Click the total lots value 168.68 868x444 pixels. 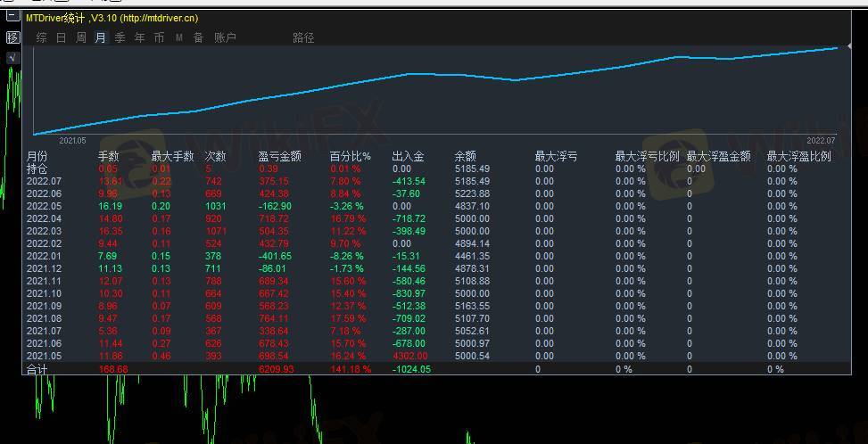pyautogui.click(x=113, y=369)
